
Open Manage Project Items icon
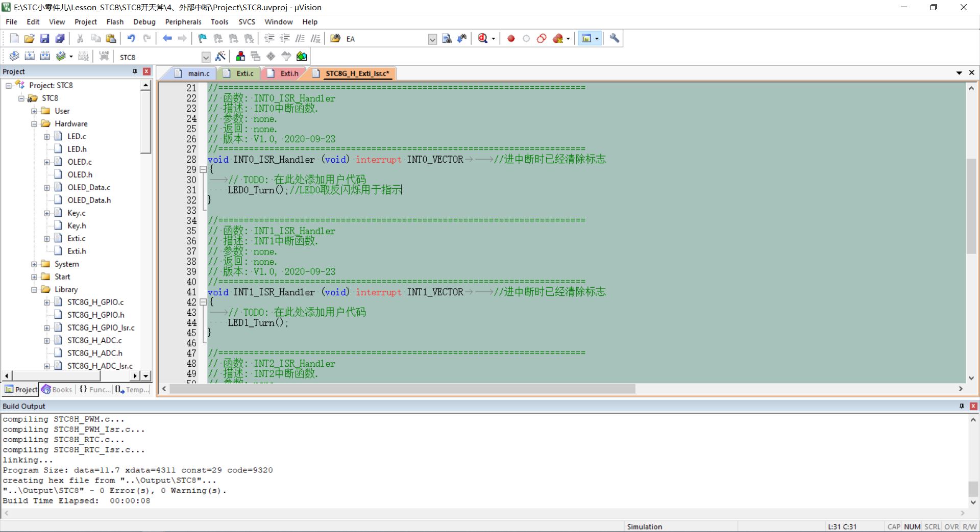240,56
